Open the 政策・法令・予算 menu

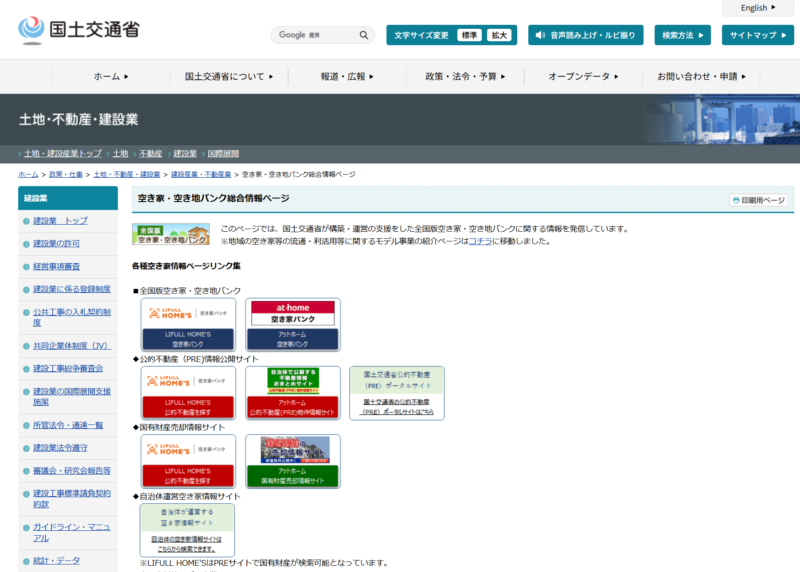pos(465,77)
